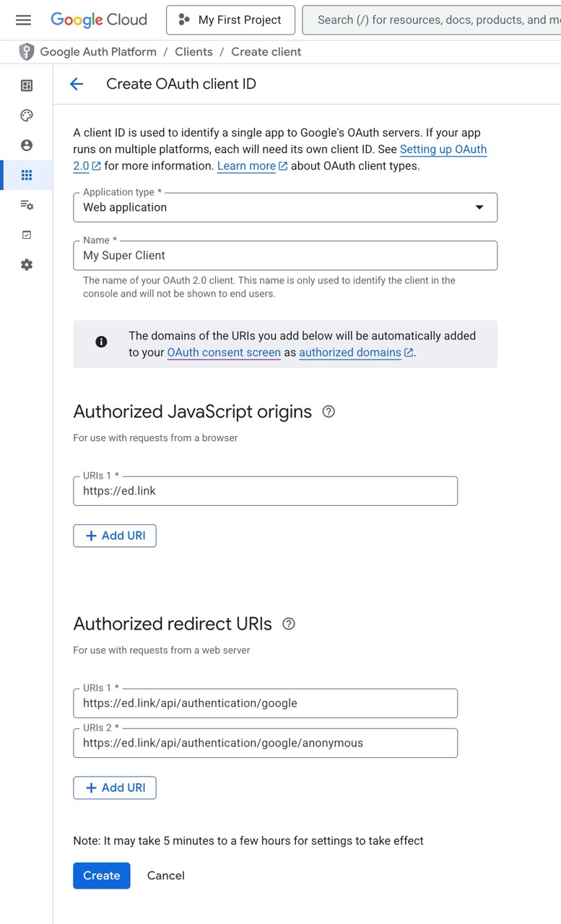561x924 pixels.
Task: Select the Clients grid icon in the sidebar
Action: pyautogui.click(x=27, y=175)
